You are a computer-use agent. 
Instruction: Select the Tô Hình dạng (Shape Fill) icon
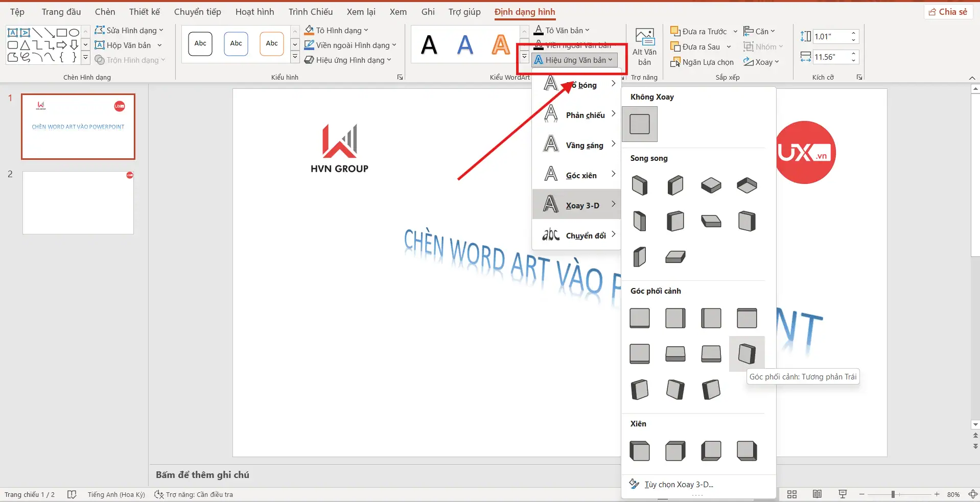tap(309, 30)
